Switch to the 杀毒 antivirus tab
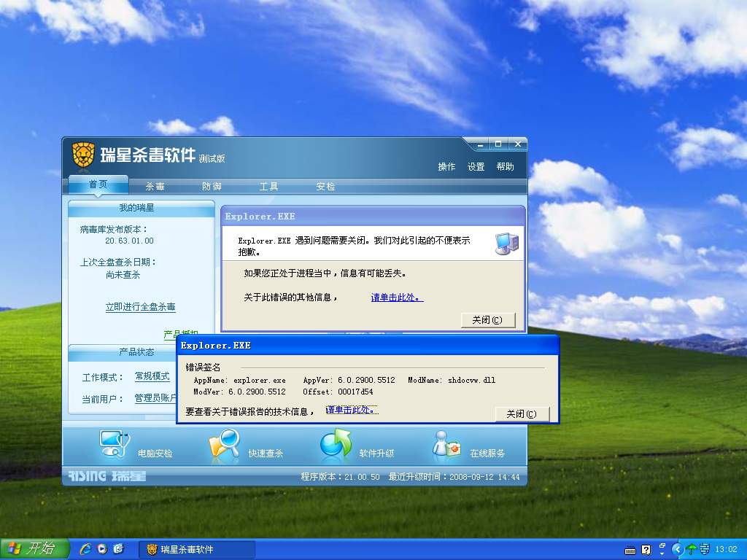 click(x=155, y=187)
